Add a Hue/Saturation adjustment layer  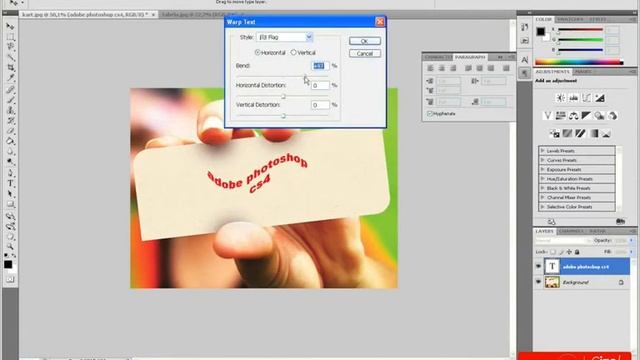560,116
